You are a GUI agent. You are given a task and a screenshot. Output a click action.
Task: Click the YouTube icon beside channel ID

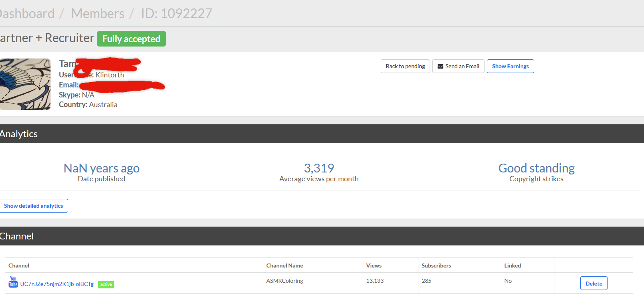13,282
